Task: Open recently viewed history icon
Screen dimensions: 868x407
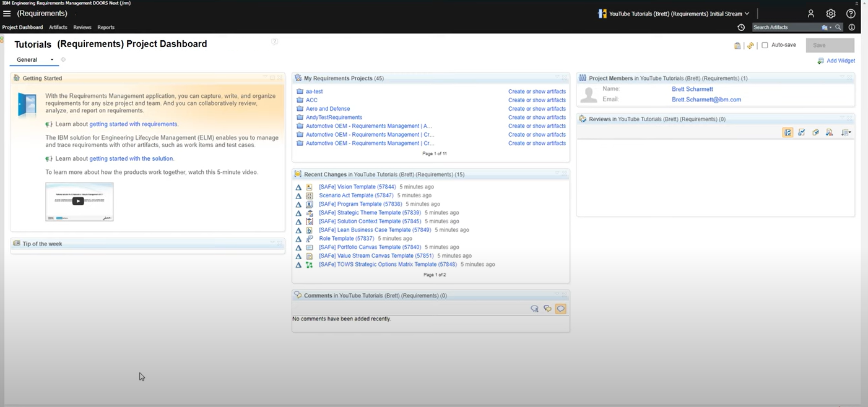Action: [x=741, y=27]
